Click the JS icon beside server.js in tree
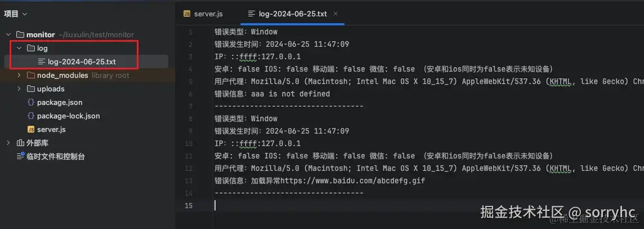The height and width of the screenshot is (229, 644). pos(31,130)
